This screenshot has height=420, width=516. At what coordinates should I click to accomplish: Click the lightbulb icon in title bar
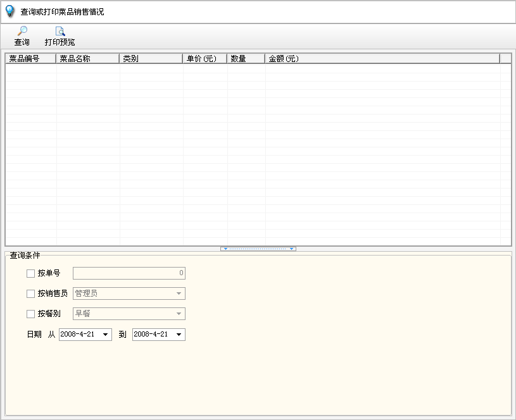click(9, 11)
